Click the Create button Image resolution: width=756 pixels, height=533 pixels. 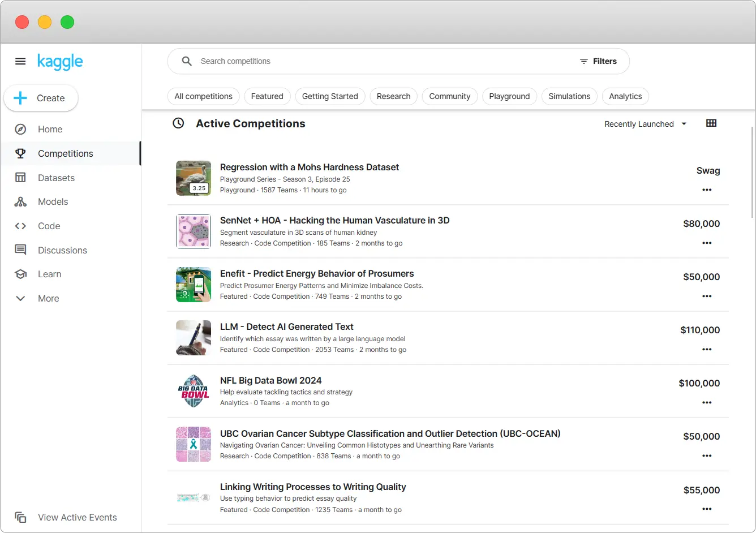pos(41,98)
